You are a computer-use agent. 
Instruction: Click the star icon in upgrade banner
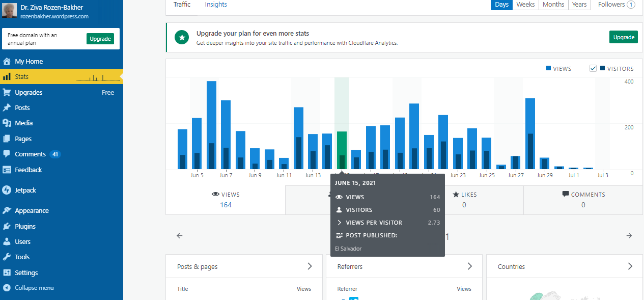click(x=182, y=37)
